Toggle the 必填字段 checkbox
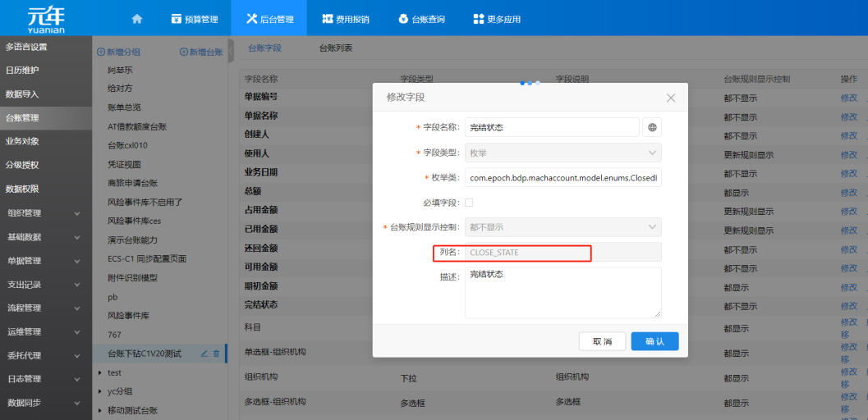 [x=469, y=202]
